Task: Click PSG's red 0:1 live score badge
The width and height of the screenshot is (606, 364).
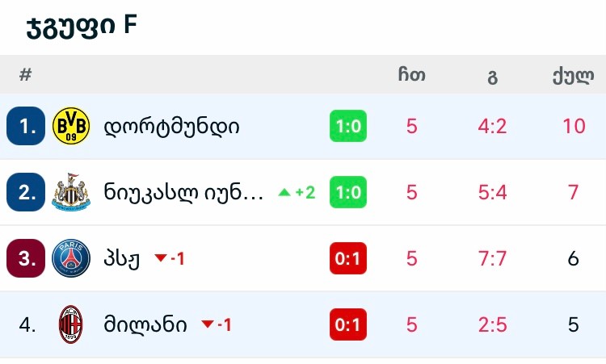Action: [348, 259]
